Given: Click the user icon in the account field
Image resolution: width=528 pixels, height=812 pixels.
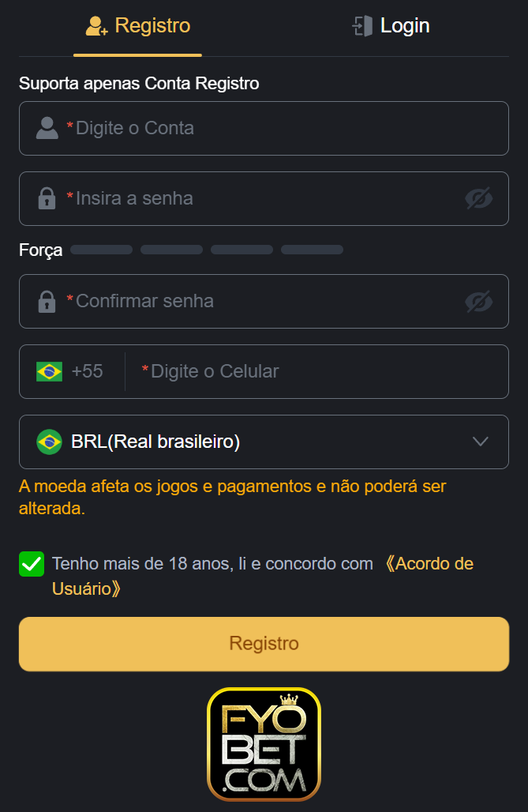Looking at the screenshot, I should click(46, 128).
